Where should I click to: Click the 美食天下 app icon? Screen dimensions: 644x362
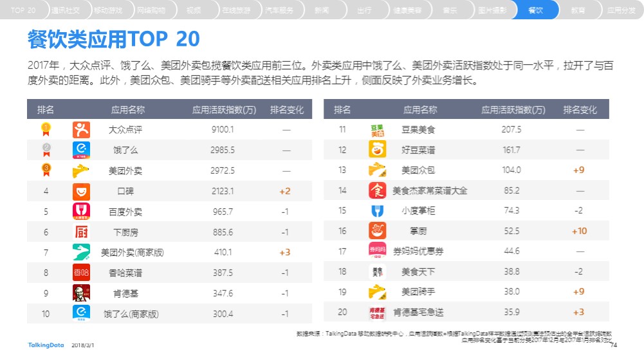(x=378, y=272)
